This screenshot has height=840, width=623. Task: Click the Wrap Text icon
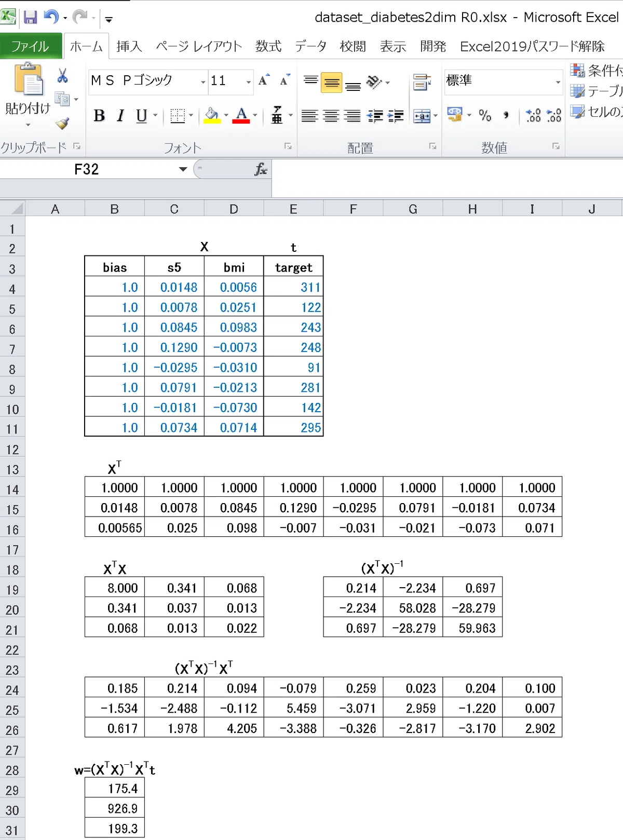422,82
